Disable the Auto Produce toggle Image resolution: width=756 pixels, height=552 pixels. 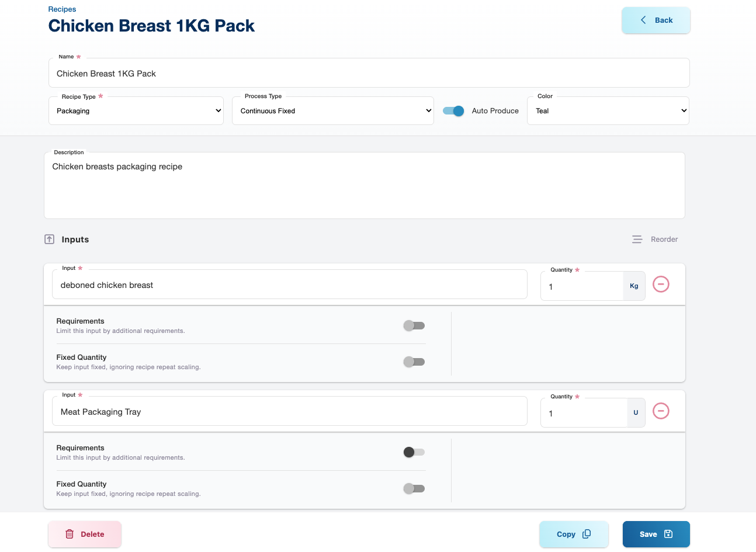[x=453, y=111]
